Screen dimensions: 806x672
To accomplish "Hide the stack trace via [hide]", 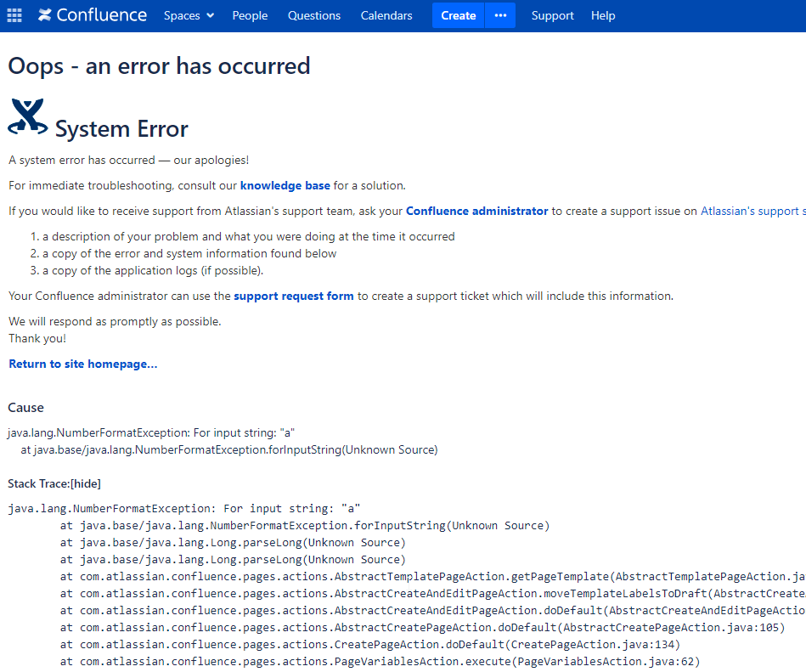I will 85,483.
